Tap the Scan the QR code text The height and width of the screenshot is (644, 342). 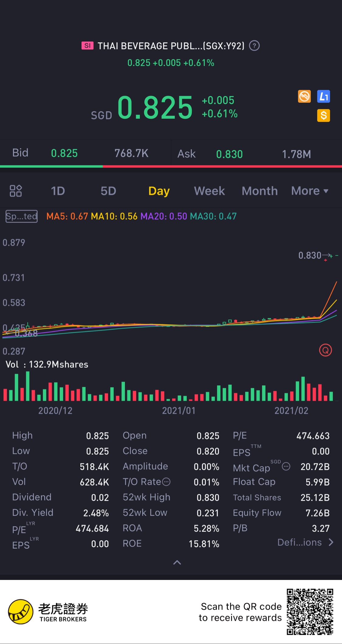[x=240, y=612]
